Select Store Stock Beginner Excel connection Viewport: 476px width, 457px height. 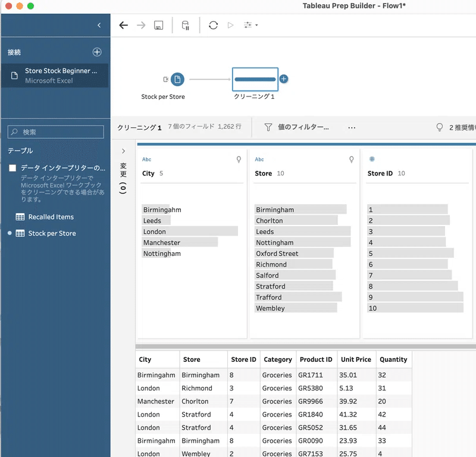click(x=55, y=76)
